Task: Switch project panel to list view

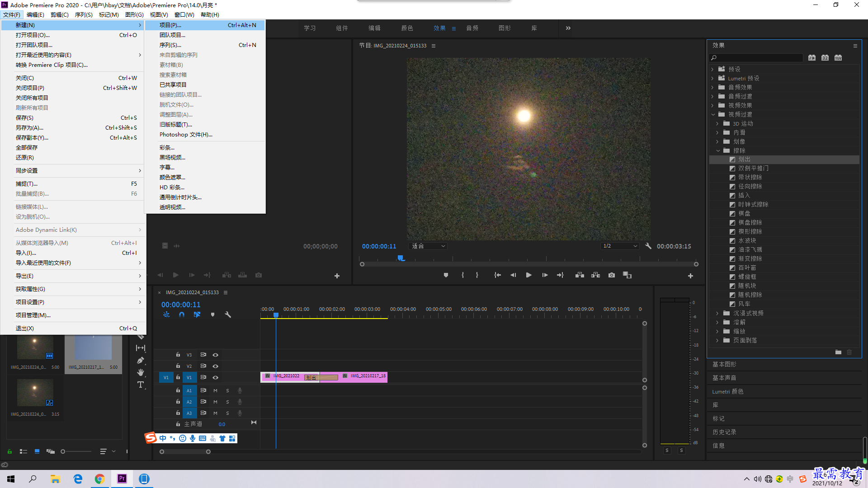Action: tap(24, 451)
